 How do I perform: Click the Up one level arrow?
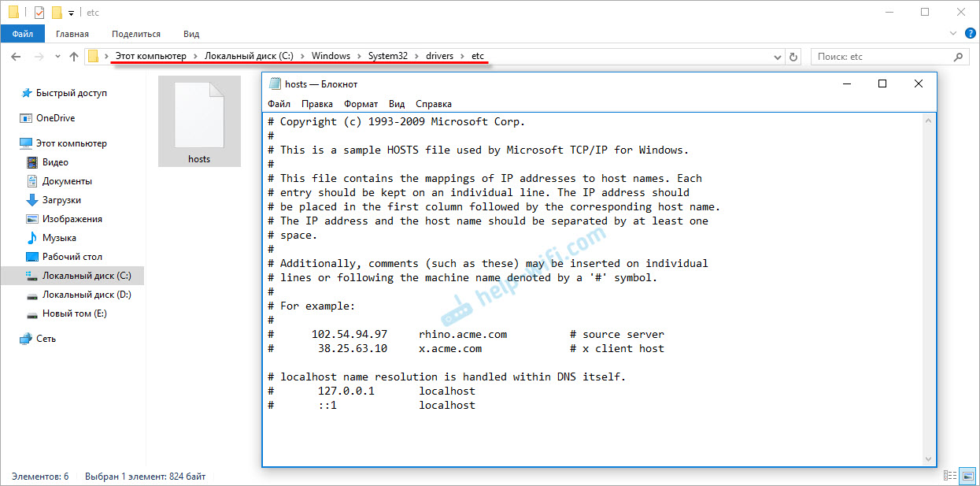coord(74,57)
